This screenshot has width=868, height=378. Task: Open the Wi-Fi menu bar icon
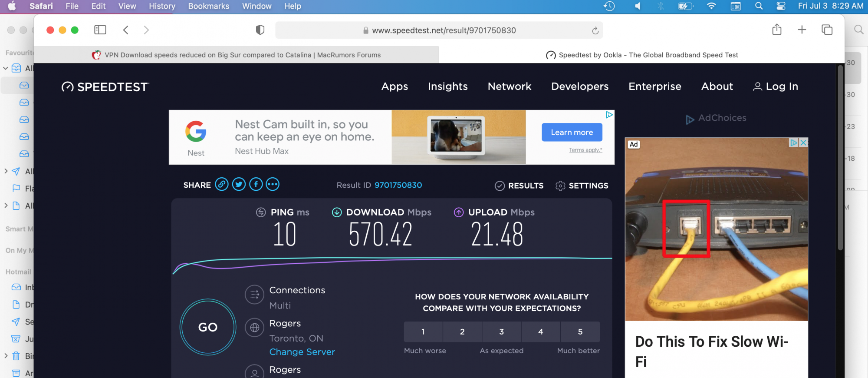pos(711,6)
